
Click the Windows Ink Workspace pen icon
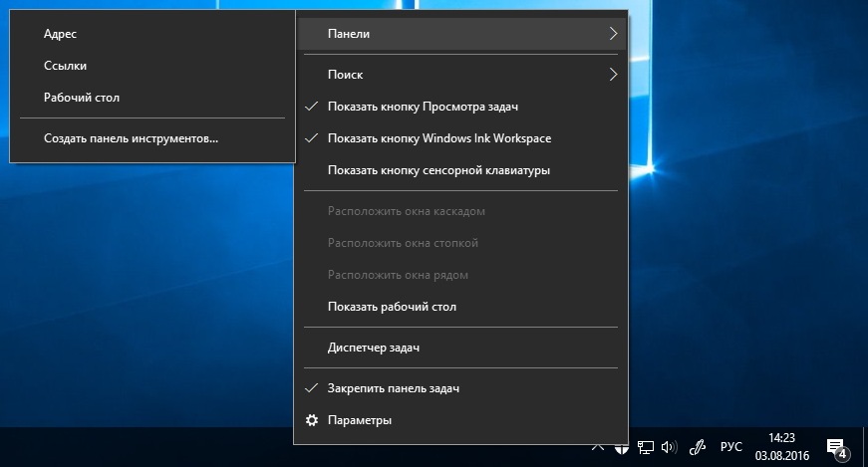(x=698, y=447)
